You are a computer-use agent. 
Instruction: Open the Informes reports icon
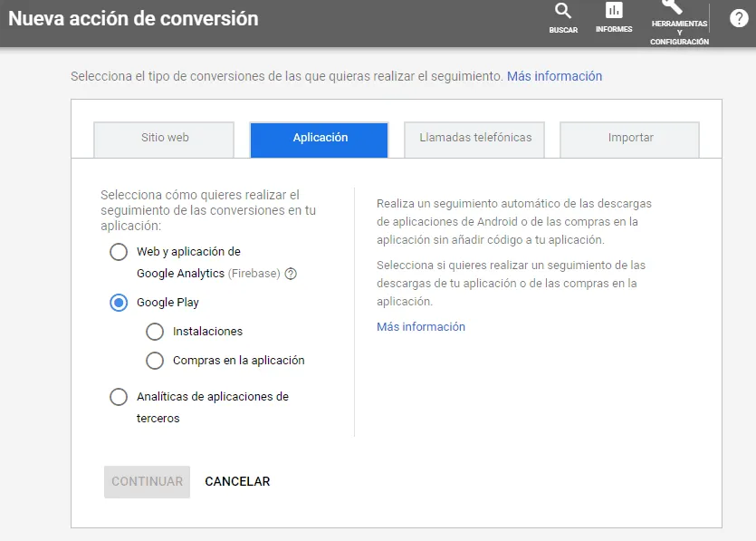614,10
